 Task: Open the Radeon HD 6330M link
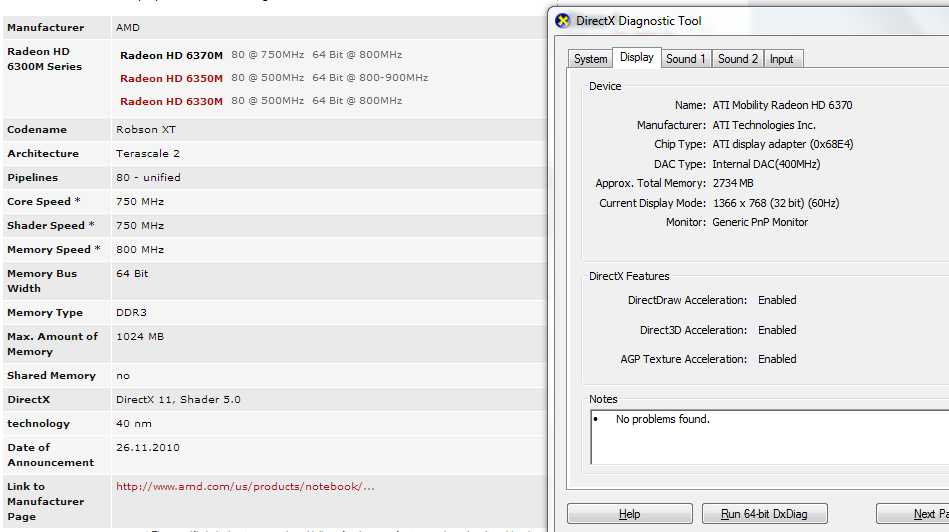click(171, 101)
